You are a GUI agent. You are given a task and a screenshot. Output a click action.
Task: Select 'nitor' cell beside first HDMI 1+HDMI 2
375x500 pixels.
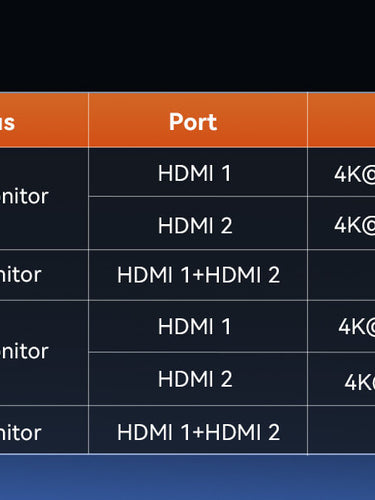click(x=44, y=275)
